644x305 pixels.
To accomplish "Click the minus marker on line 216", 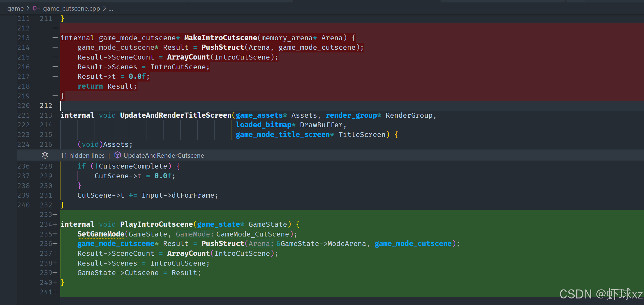I will (x=55, y=67).
